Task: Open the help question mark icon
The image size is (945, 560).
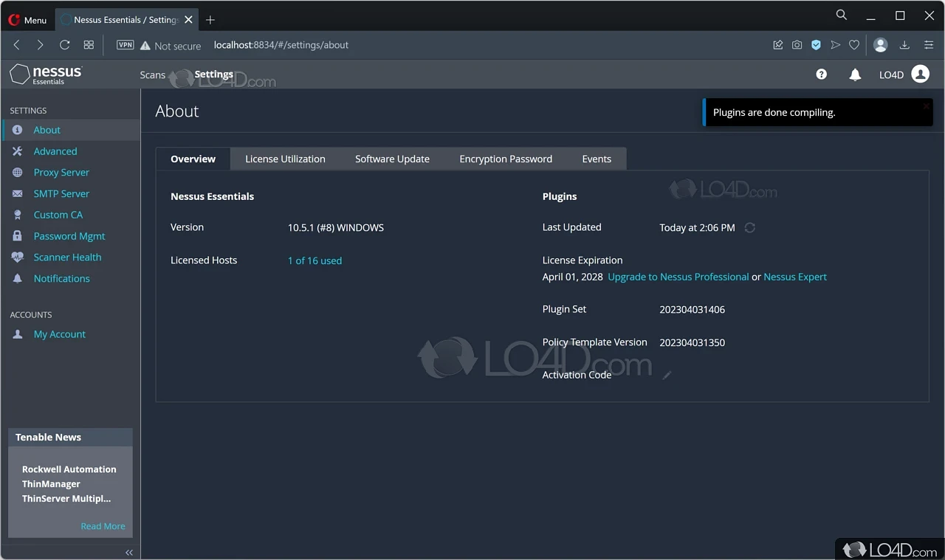Action: pos(821,75)
